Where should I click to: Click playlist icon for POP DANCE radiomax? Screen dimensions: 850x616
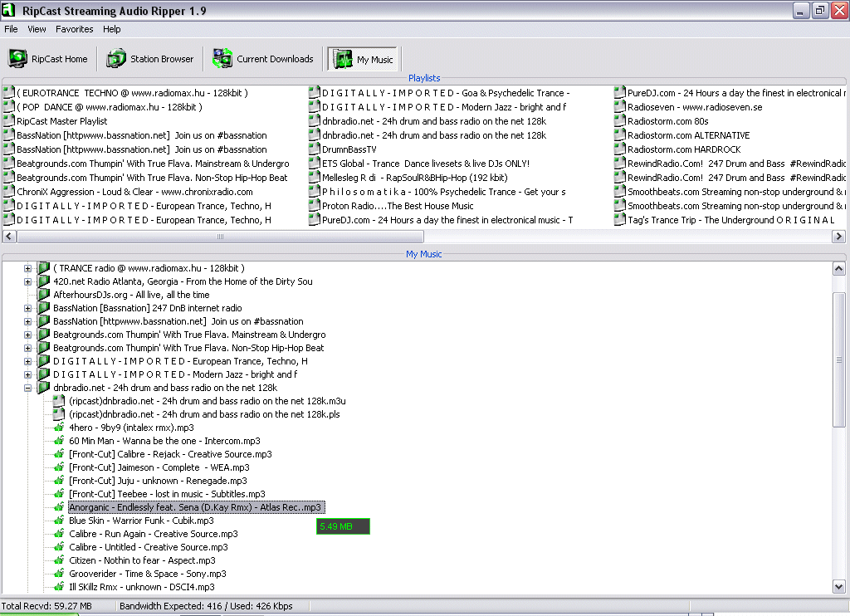click(x=8, y=106)
